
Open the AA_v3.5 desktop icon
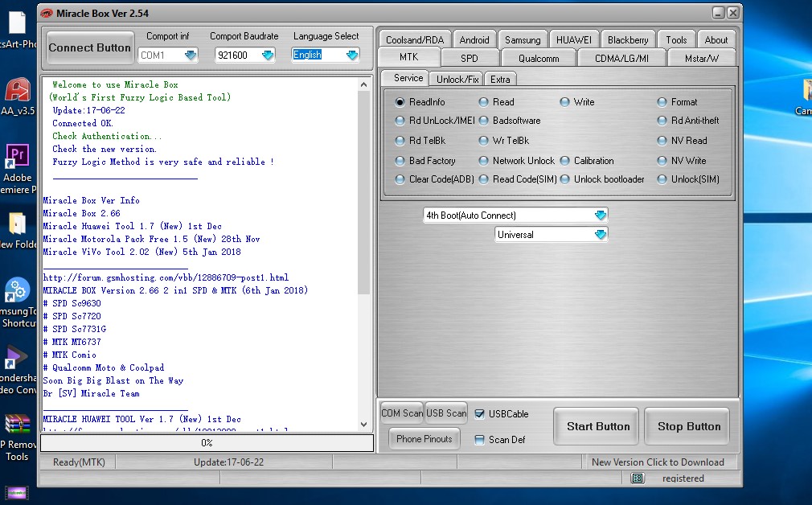pyautogui.click(x=18, y=96)
